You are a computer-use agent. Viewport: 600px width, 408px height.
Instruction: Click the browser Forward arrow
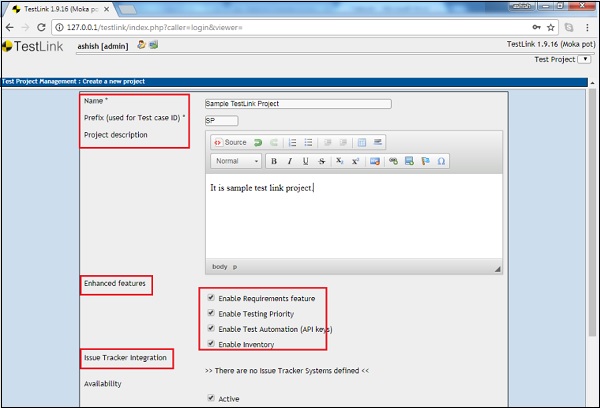tap(25, 27)
